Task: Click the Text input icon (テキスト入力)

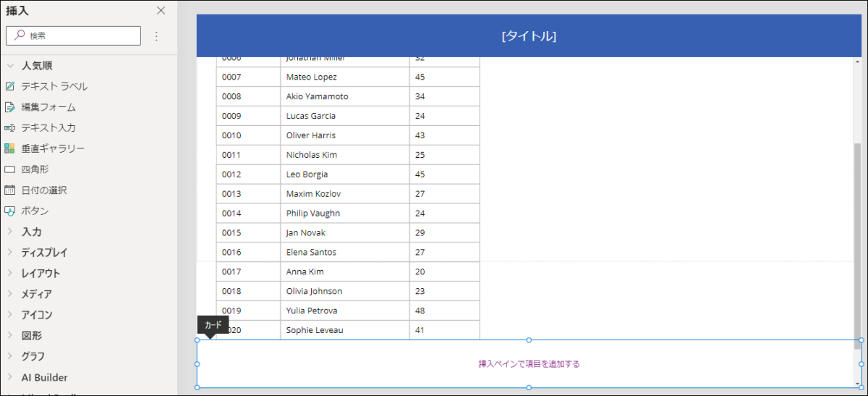Action: coord(9,127)
